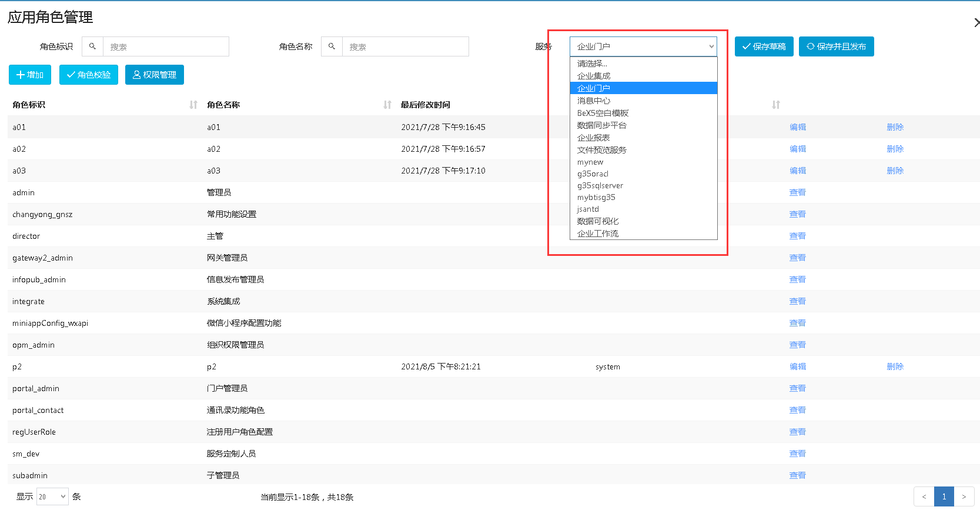
Task: Click 编辑 link for role a01
Action: (x=798, y=127)
